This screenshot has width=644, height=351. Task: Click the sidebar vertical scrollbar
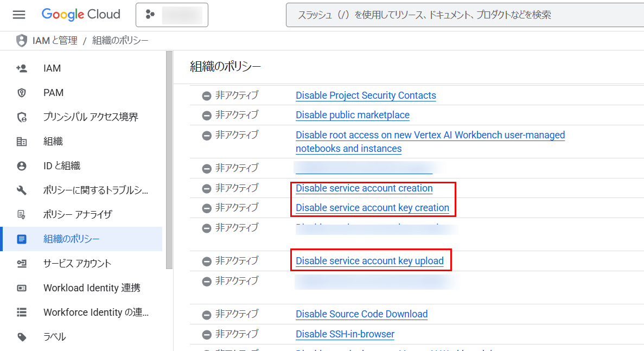click(x=169, y=160)
